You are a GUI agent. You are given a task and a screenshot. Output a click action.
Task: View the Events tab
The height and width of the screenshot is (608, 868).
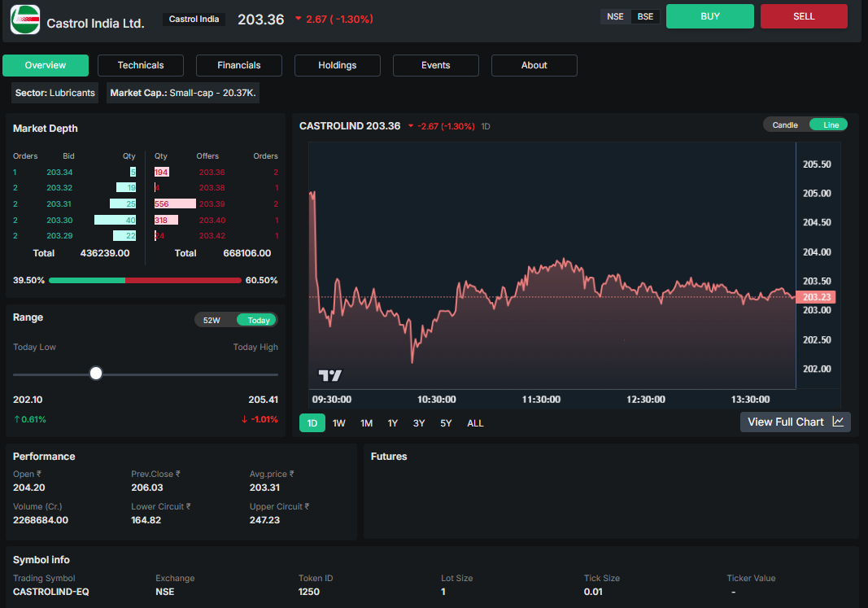[x=435, y=65]
